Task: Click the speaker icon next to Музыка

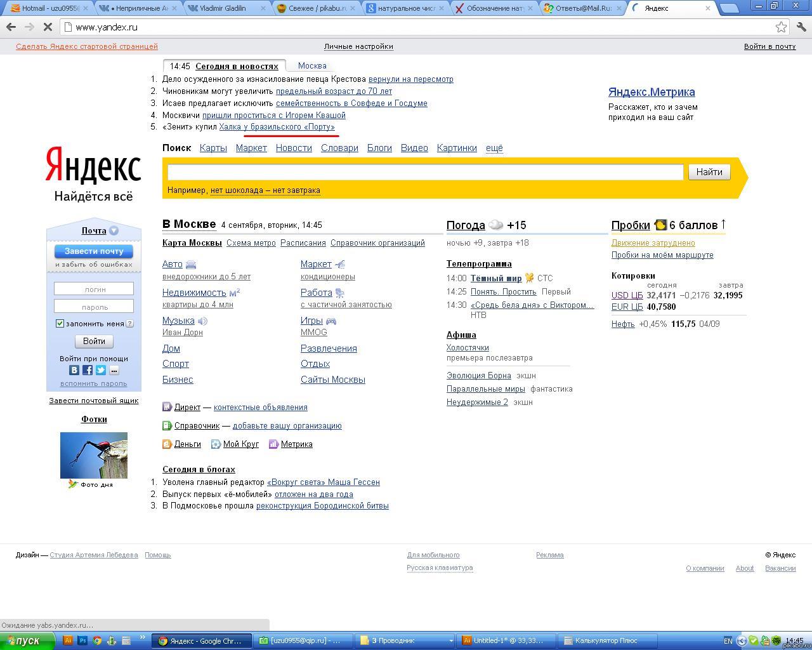Action: (202, 321)
